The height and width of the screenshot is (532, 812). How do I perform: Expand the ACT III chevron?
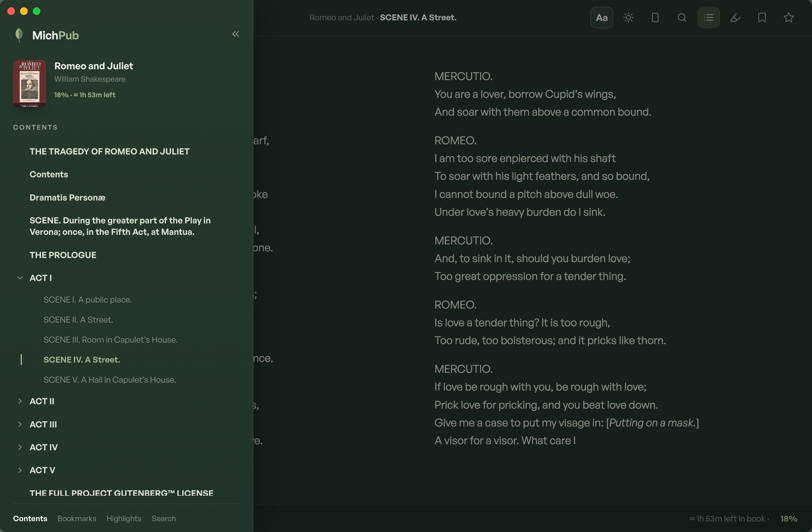[x=20, y=424]
